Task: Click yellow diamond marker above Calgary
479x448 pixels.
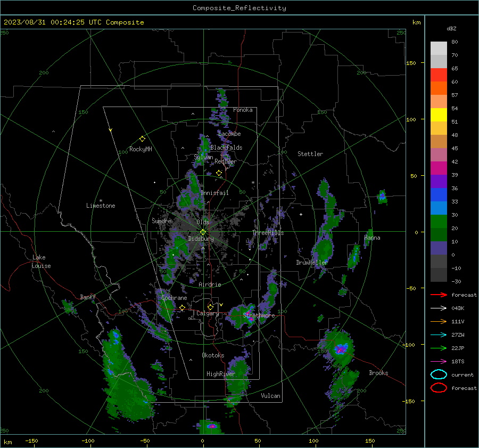Action: click(210, 307)
